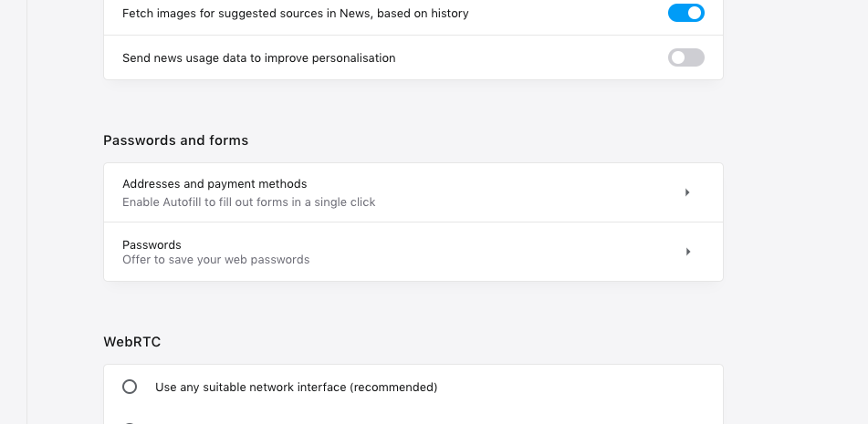The image size is (868, 424).
Task: Click the Fetch images for suggested sources label
Action: [295, 14]
